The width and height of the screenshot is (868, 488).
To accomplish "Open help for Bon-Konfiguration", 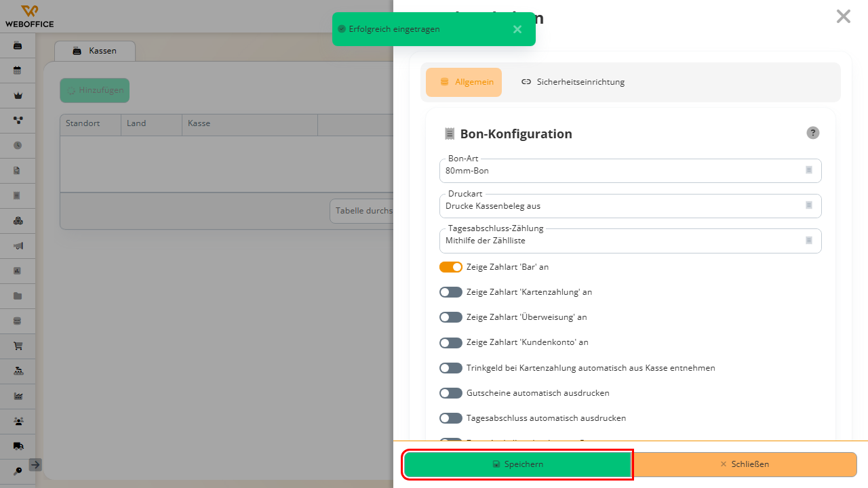I will [813, 133].
